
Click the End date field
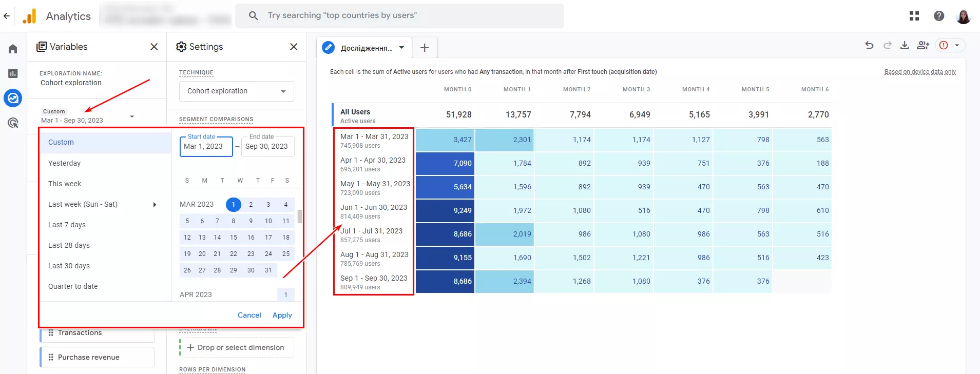coord(267,146)
